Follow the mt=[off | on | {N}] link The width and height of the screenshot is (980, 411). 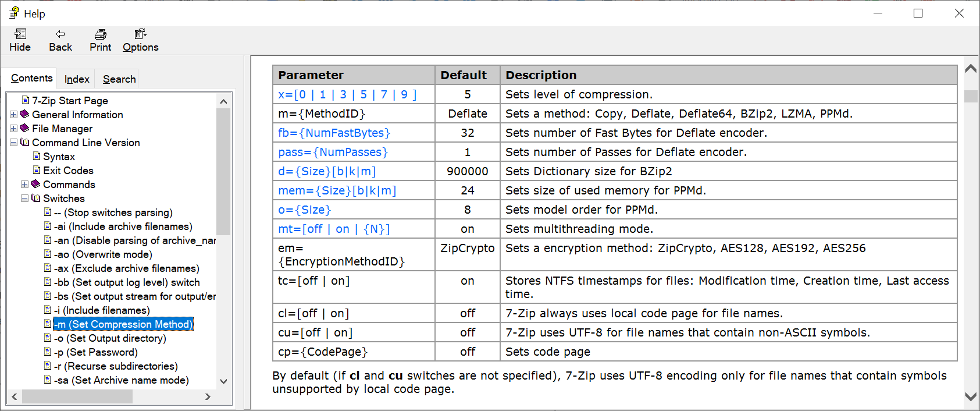334,229
